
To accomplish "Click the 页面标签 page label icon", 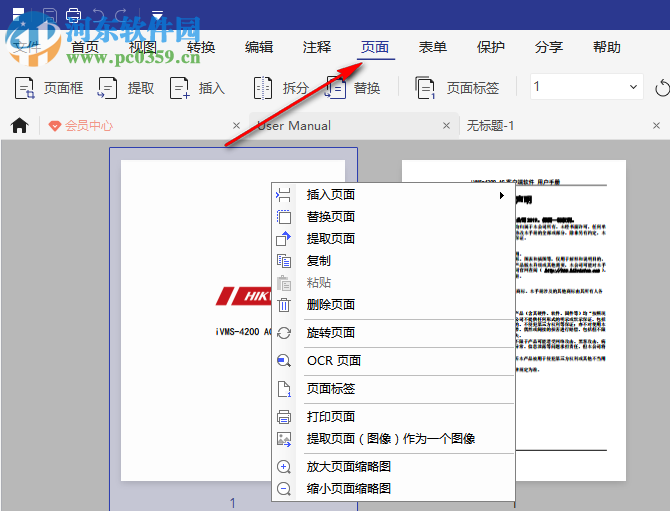I will 425,88.
